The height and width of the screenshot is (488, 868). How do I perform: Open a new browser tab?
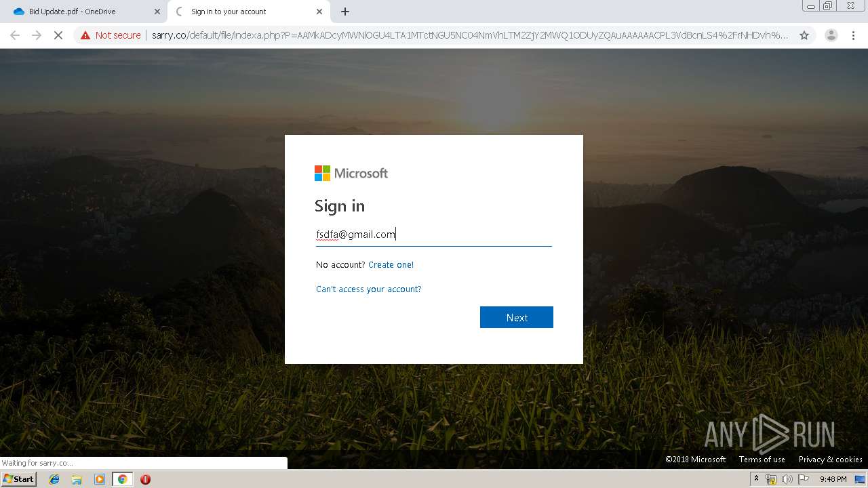click(345, 12)
